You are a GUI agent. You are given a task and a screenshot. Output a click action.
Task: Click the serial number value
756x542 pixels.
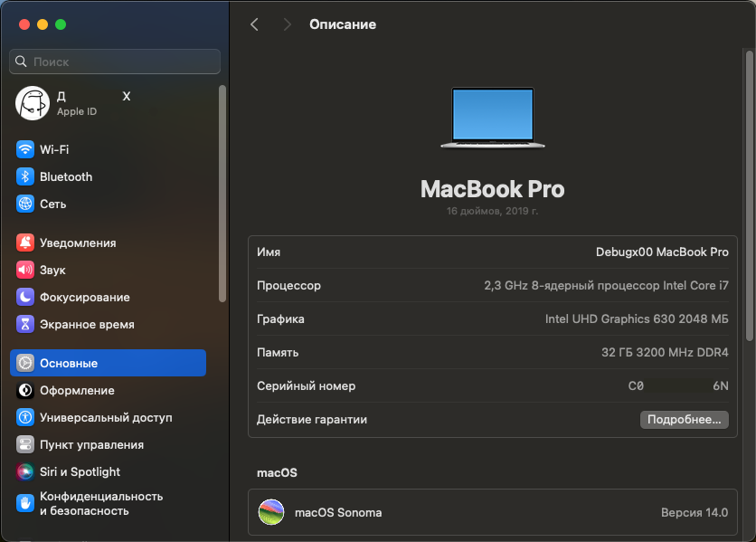(x=678, y=386)
